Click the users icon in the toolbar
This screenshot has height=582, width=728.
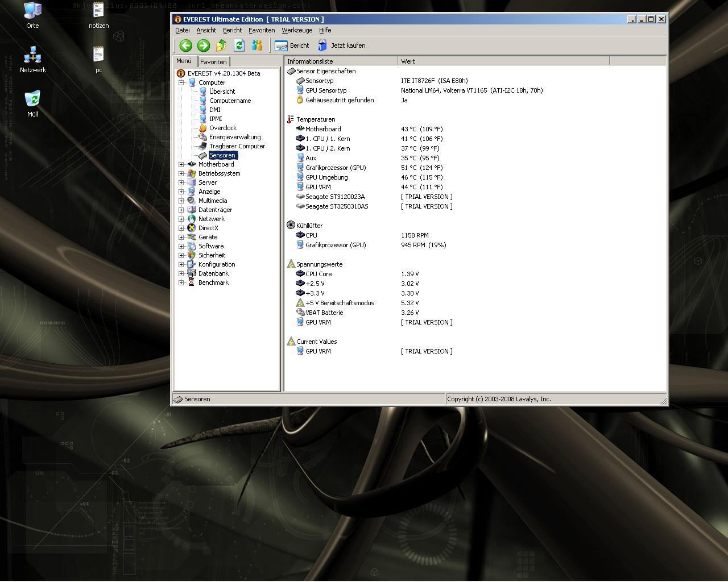[x=257, y=45]
